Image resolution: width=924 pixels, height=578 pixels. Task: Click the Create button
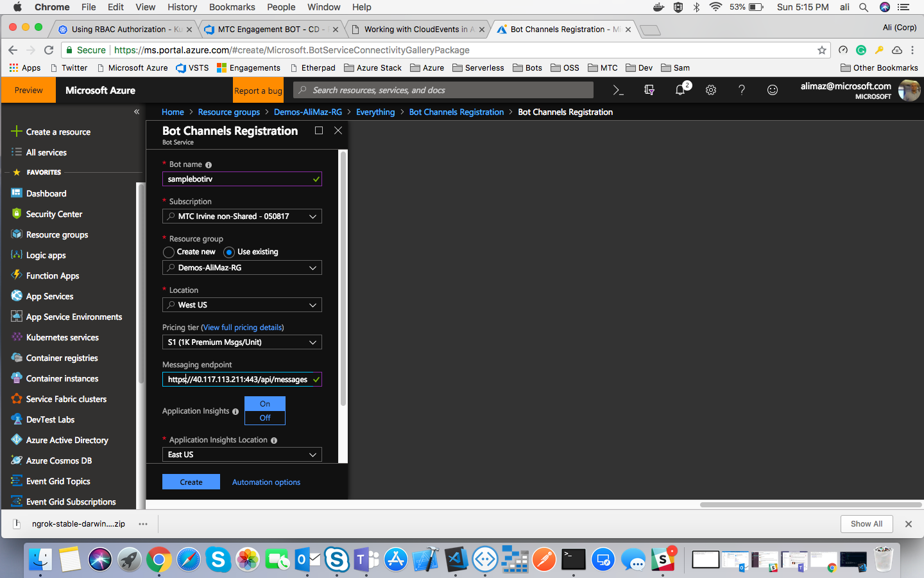191,482
